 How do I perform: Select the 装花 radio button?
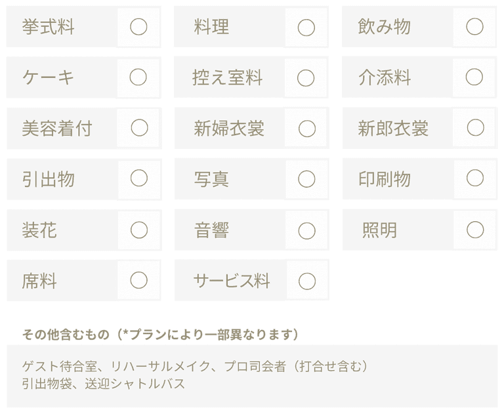click(x=139, y=230)
